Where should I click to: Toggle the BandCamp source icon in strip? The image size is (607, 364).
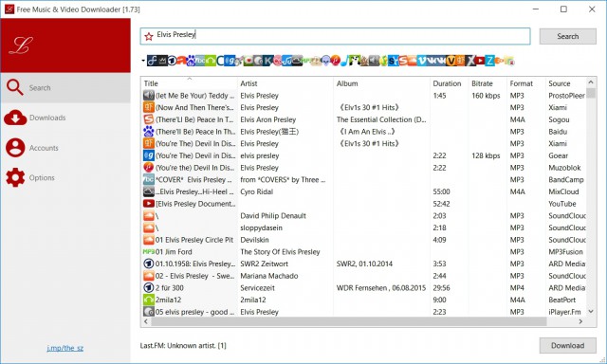coord(200,61)
